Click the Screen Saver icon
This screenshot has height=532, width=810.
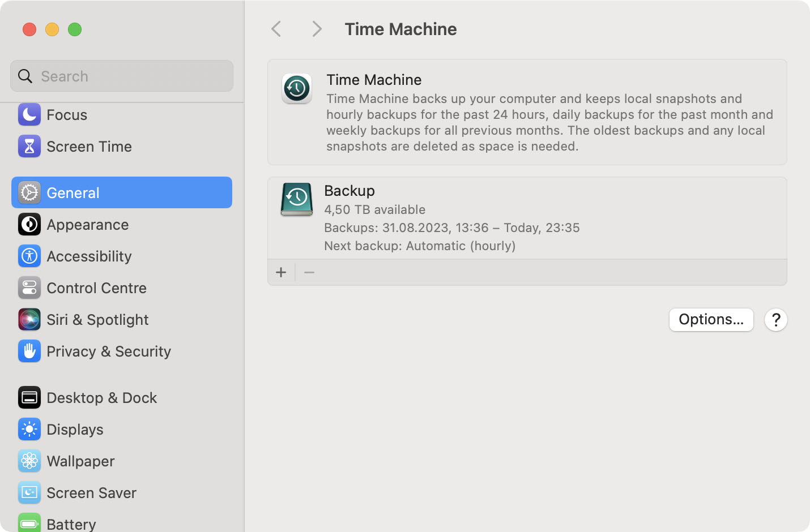[x=29, y=493]
